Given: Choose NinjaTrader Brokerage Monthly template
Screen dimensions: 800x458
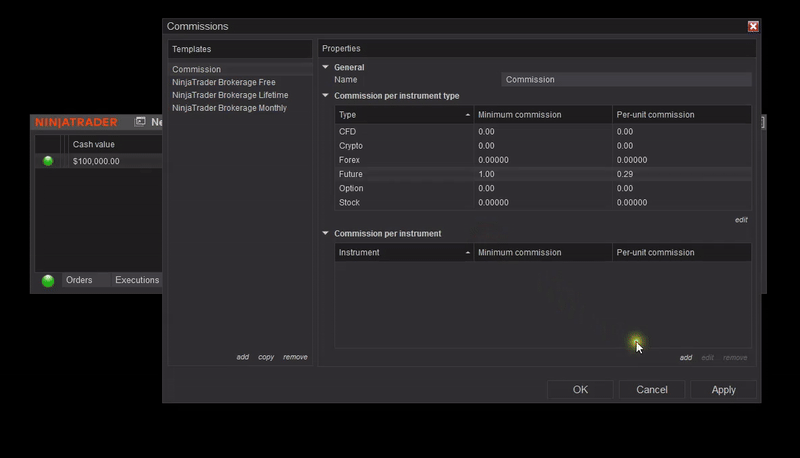Looking at the screenshot, I should pos(229,108).
